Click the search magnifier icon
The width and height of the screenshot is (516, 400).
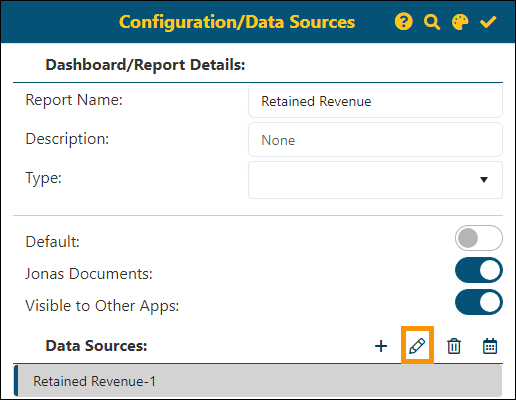[x=432, y=22]
